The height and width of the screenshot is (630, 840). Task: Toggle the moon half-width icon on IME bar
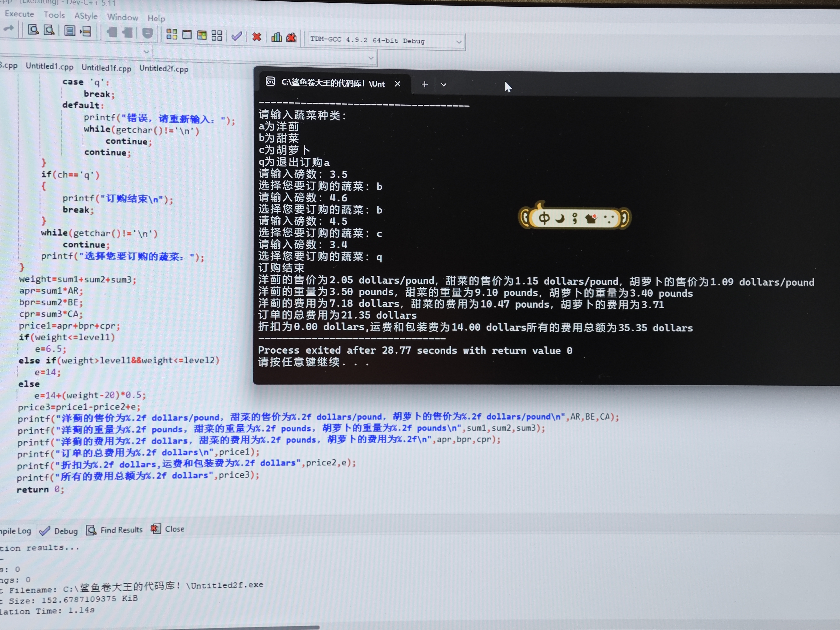pos(560,218)
